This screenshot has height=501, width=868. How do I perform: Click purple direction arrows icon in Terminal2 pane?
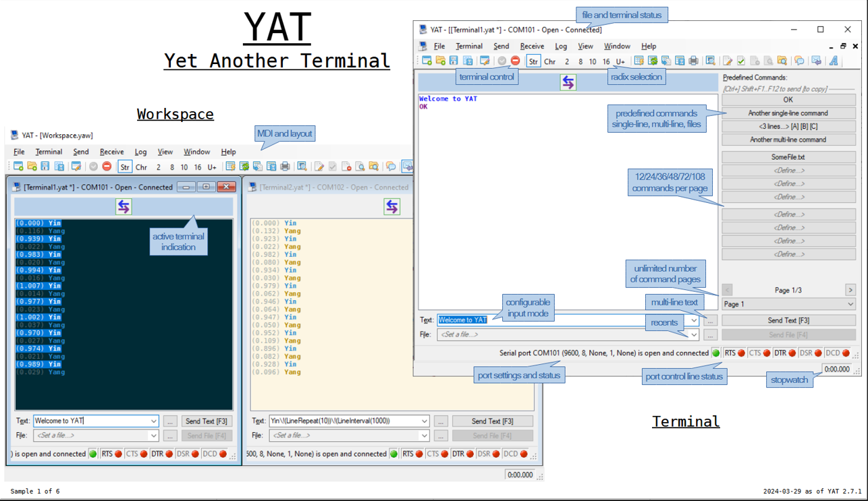pos(392,206)
